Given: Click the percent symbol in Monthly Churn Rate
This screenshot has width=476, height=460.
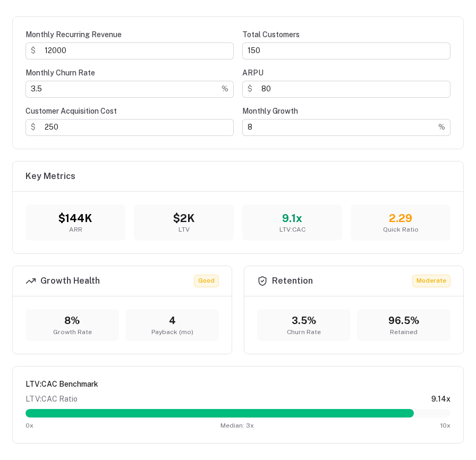Looking at the screenshot, I should pos(225,89).
